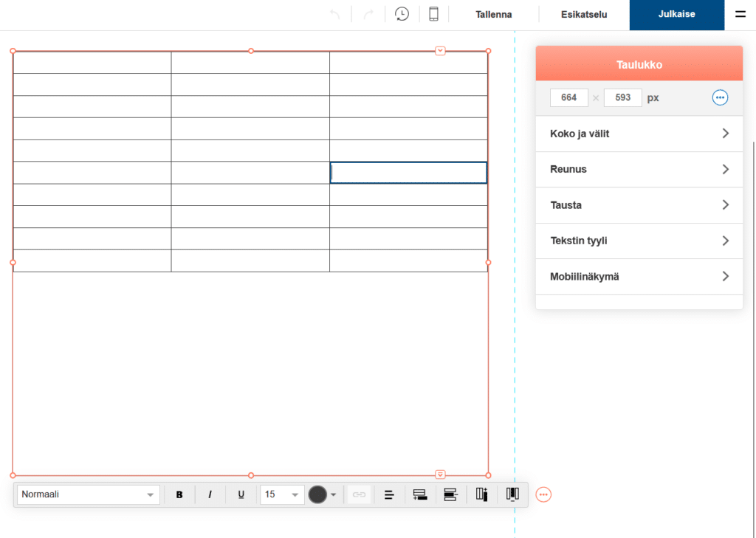Expand the Koko ja välit section
The image size is (756, 538).
(639, 134)
